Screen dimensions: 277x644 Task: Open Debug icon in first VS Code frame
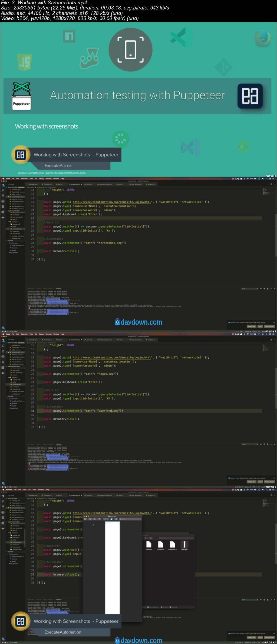[x=3, y=201]
